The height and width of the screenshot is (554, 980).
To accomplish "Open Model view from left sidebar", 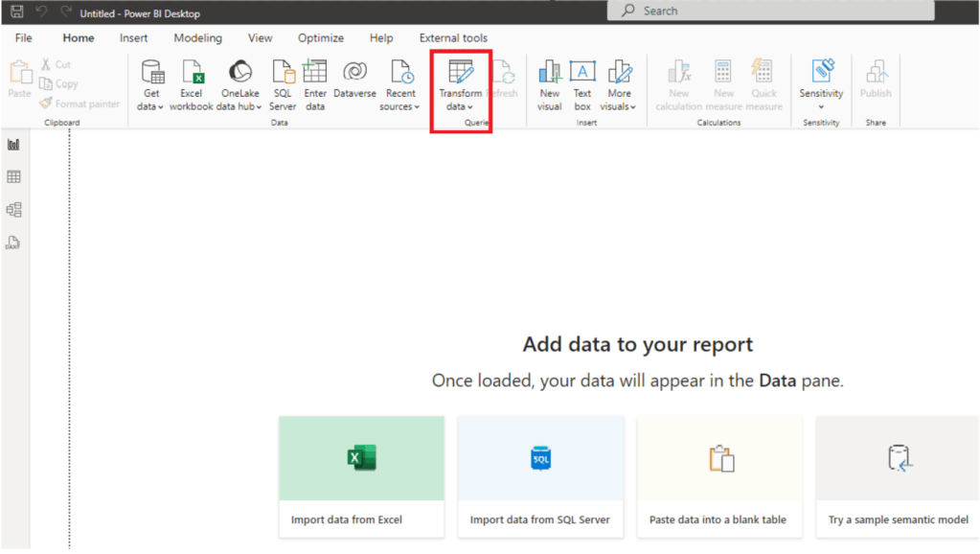I will 13,210.
